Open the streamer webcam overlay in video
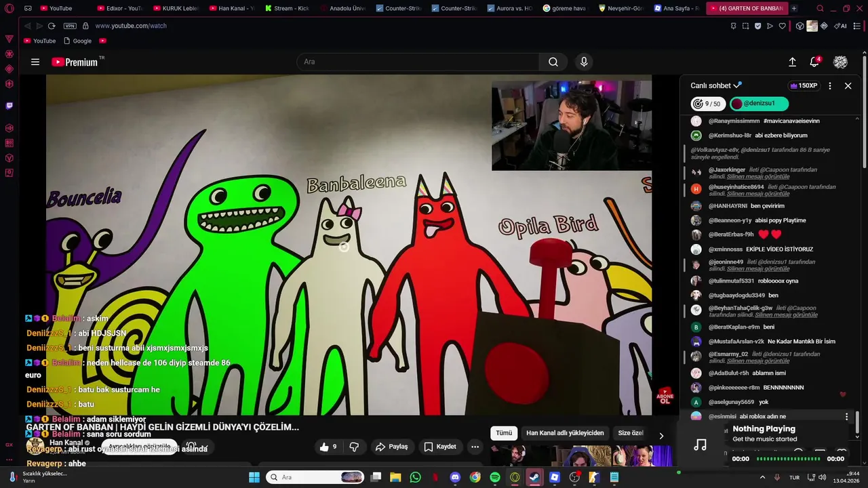Image resolution: width=868 pixels, height=488 pixels. point(572,125)
